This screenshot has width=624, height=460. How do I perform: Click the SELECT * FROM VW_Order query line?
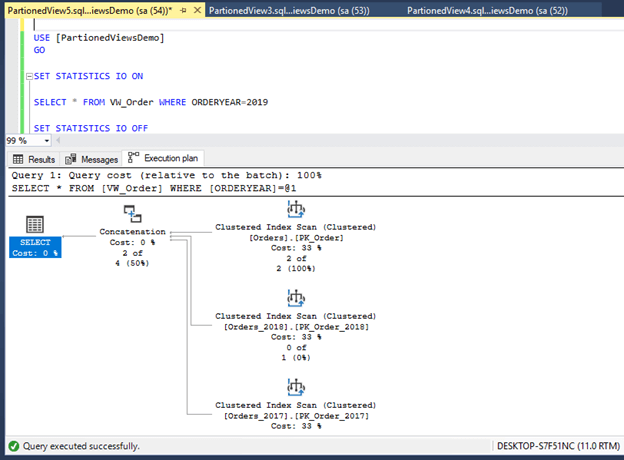click(x=150, y=102)
